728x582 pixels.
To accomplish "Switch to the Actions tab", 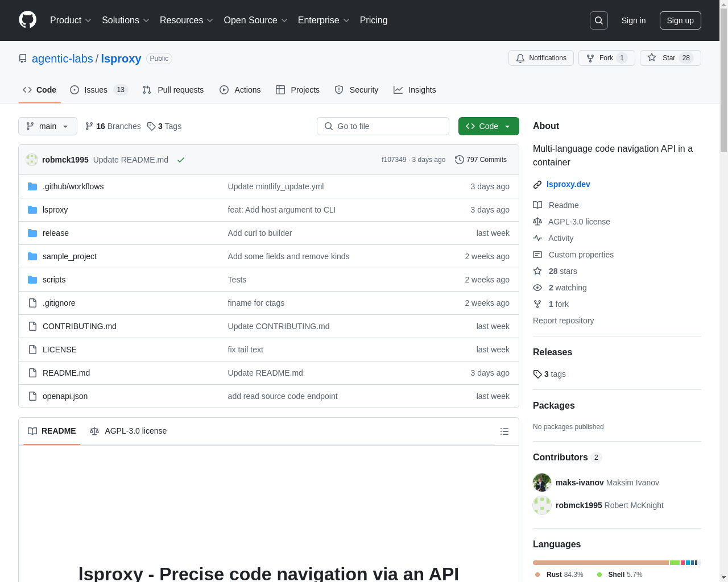I will point(240,90).
